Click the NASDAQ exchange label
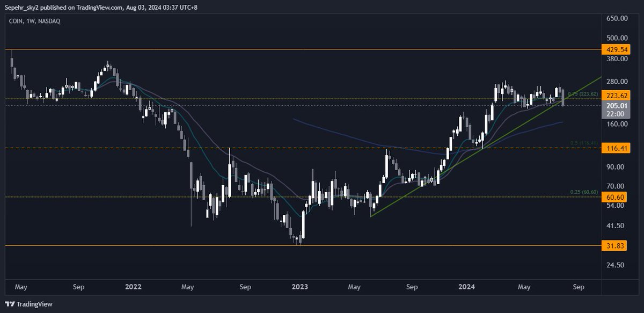644x313 pixels. pyautogui.click(x=49, y=21)
